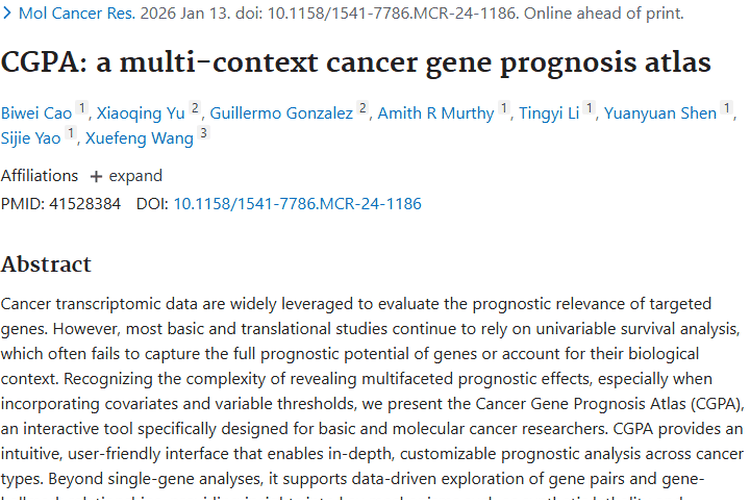750x500 pixels.
Task: Open author Biwei Cao's link
Action: 37,113
